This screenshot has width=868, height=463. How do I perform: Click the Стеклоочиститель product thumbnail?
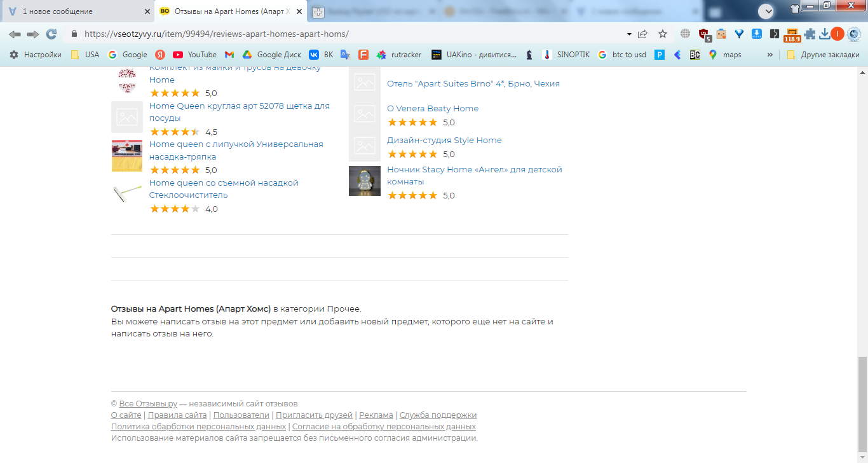pyautogui.click(x=127, y=193)
